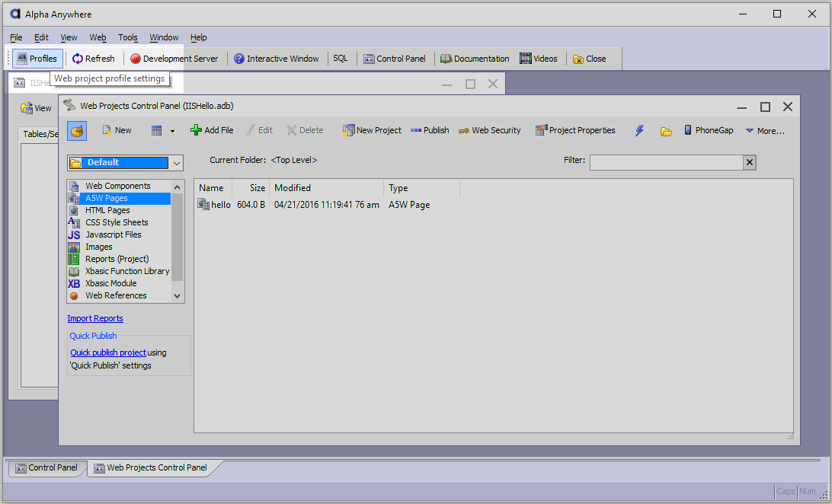
Task: Click the palette icon in Web Projects panel
Action: pyautogui.click(x=77, y=130)
